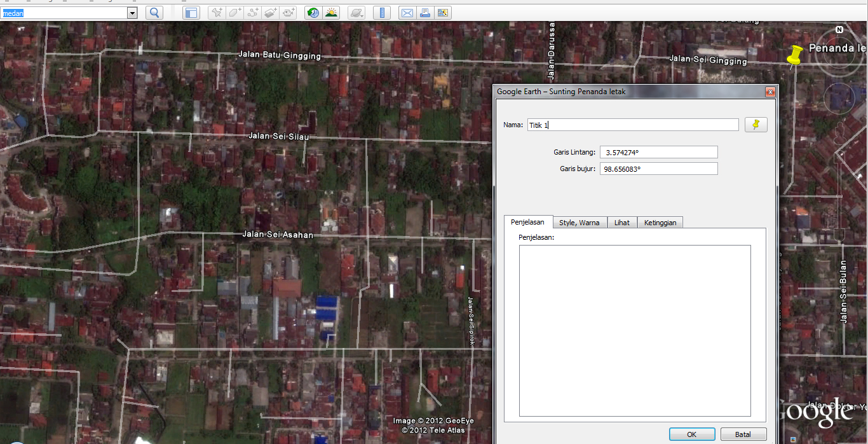
Task: Select the Add Path tool
Action: 254,13
